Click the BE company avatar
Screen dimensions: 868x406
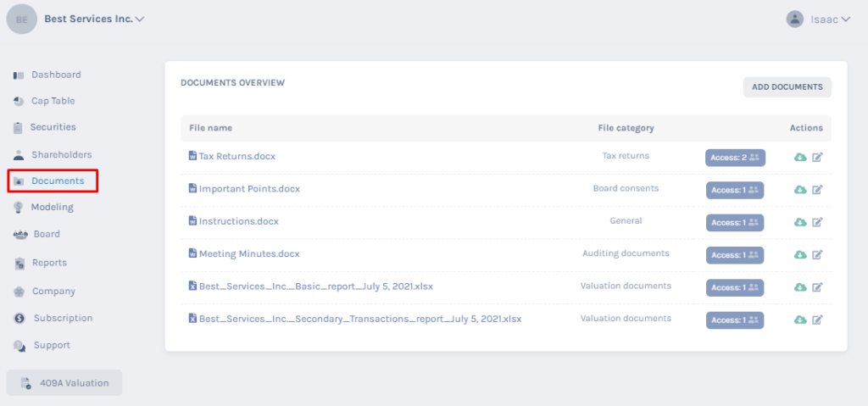click(21, 19)
